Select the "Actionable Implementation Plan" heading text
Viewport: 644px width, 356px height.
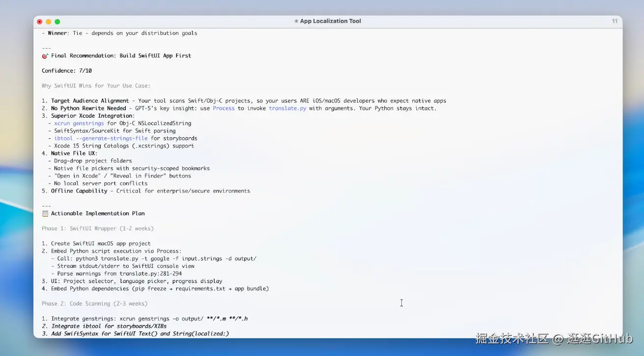[98, 214]
